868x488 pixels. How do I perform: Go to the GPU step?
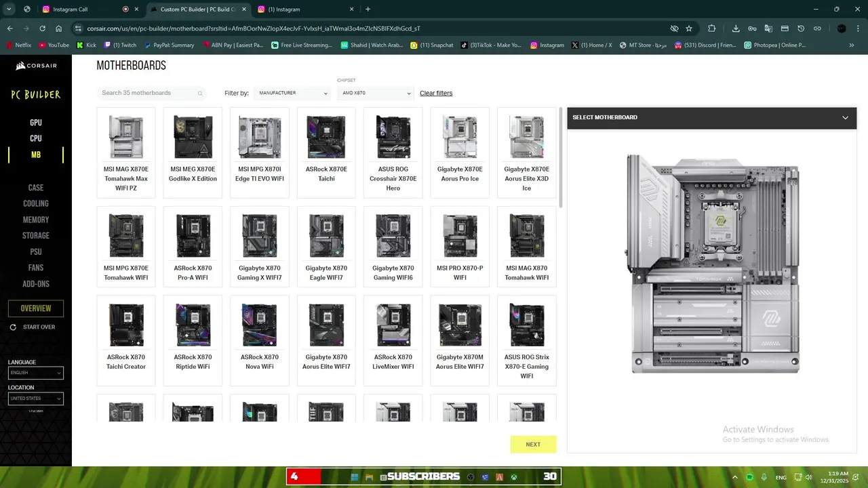tap(36, 123)
